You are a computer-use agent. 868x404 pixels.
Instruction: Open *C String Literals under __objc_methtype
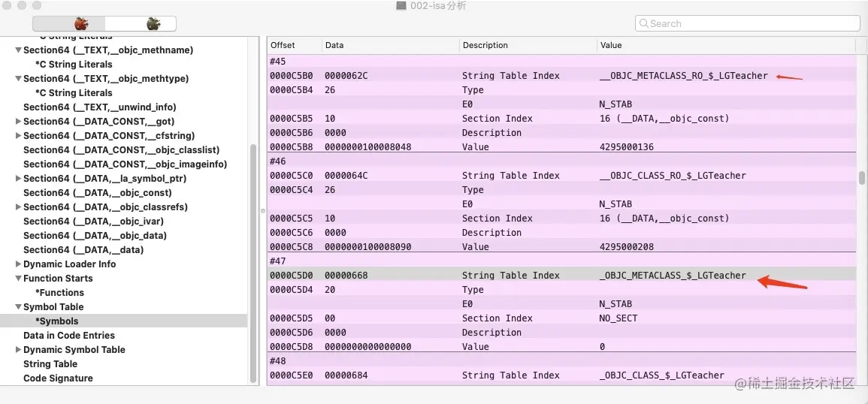[x=74, y=93]
